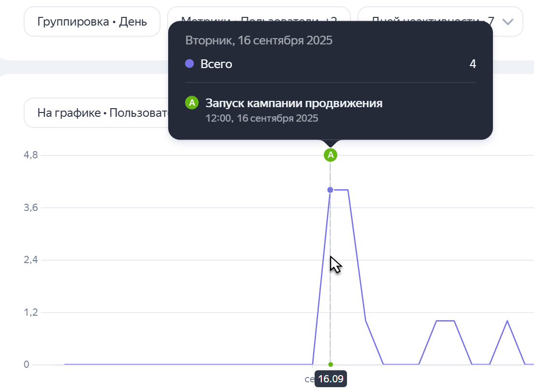Screen dimensions: 534x392
Task: Click annotation time "12:00, 16 сентября 2025"
Action: [x=261, y=118]
